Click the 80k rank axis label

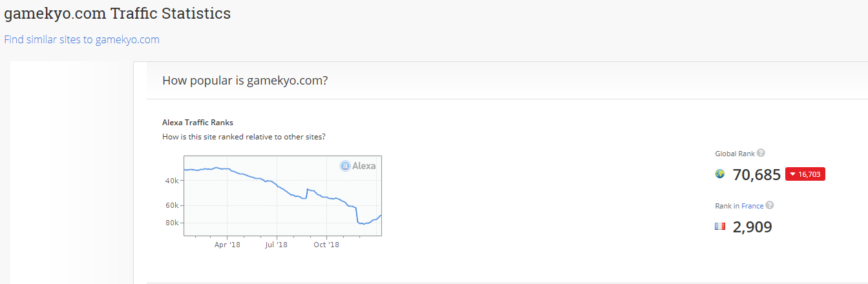pos(171,223)
